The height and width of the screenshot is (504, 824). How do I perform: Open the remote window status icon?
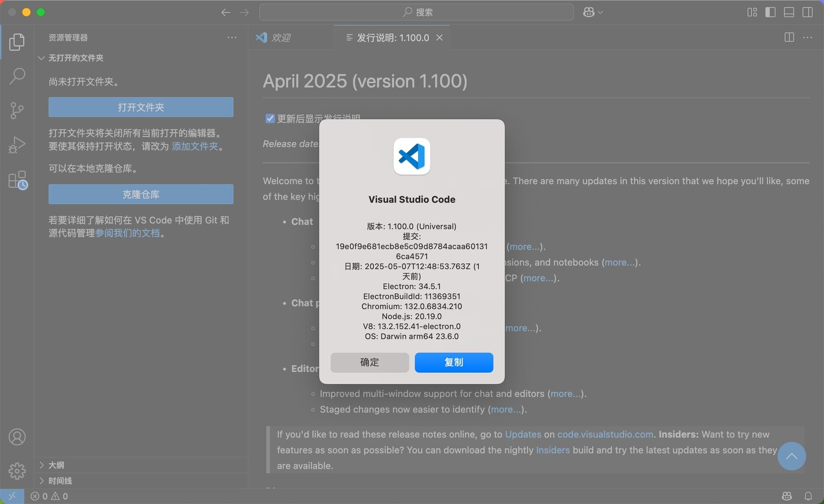tap(12, 496)
